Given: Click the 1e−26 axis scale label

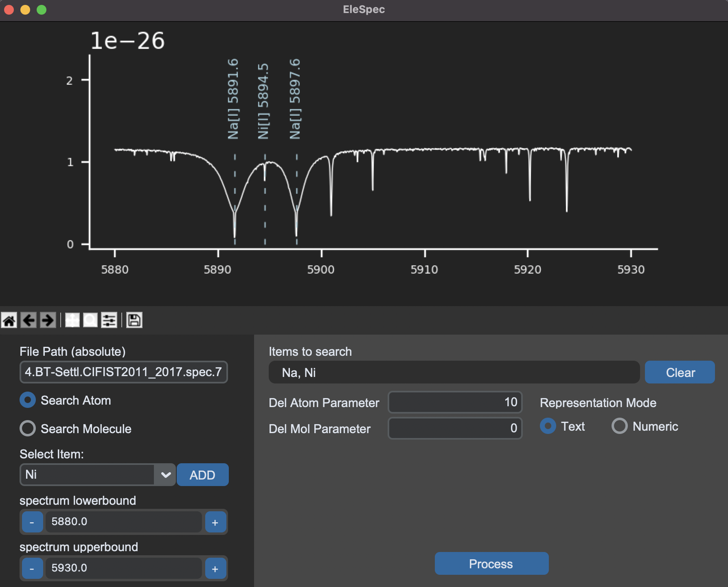Looking at the screenshot, I should pyautogui.click(x=127, y=41).
